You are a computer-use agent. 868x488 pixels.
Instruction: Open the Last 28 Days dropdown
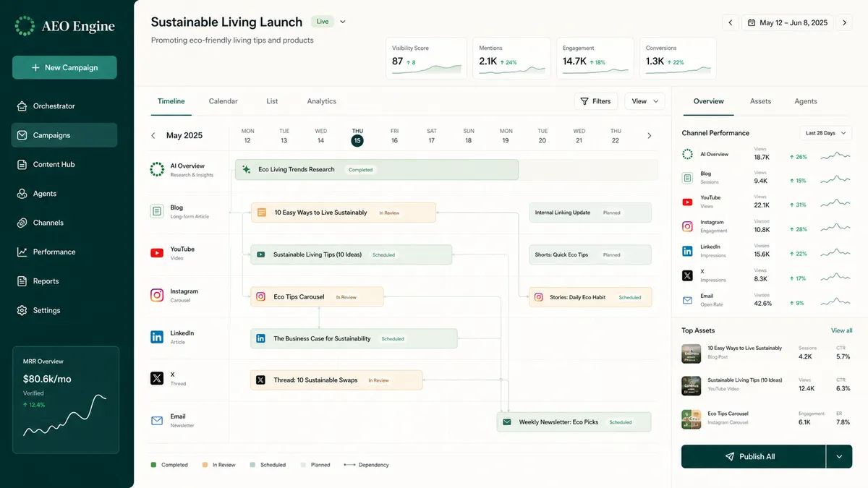tap(825, 133)
